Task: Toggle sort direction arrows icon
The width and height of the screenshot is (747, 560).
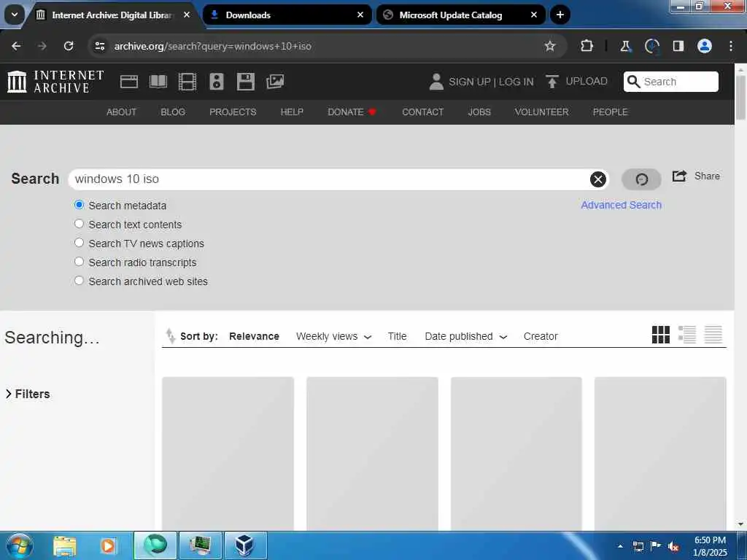Action: (x=170, y=335)
